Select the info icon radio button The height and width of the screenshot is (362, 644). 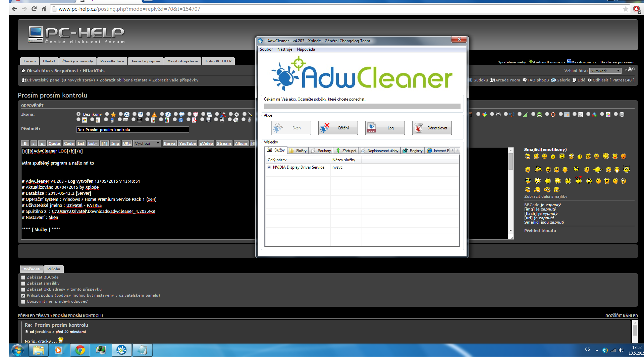(162, 114)
